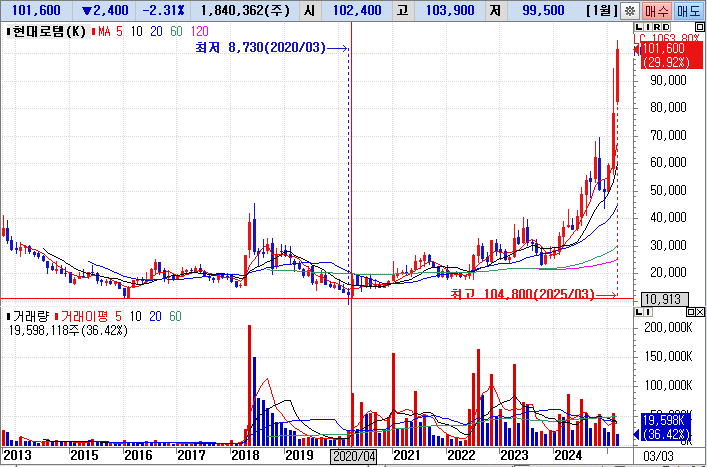Open chart settings gear icon beside 매수
Screen dimensions: 707x467
click(x=630, y=10)
